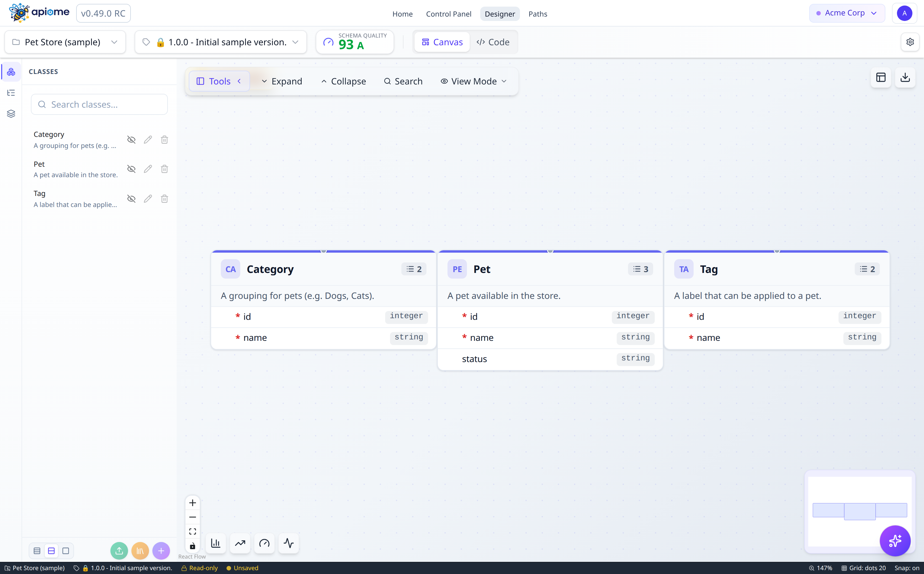Delete the Pet class with trash icon
This screenshot has height=574, width=924.
coord(164,169)
